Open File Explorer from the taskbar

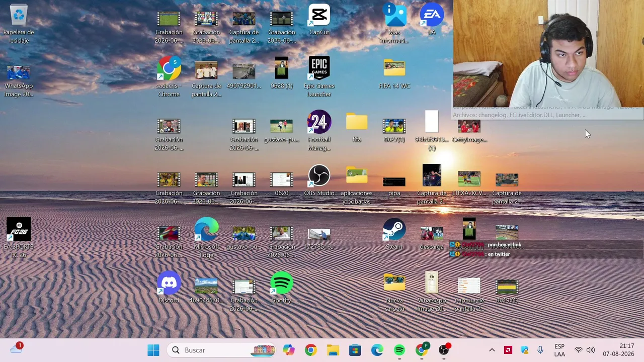tap(333, 350)
